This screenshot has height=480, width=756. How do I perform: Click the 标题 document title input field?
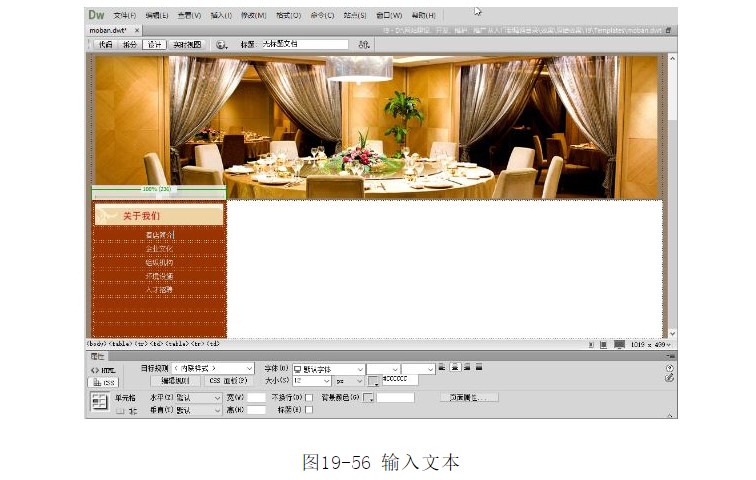point(304,45)
